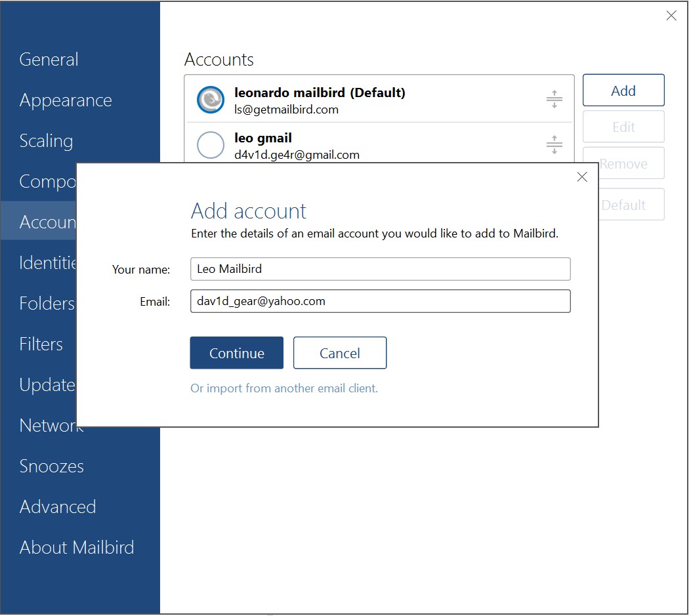
Task: Open the Updates settings section
Action: [48, 385]
